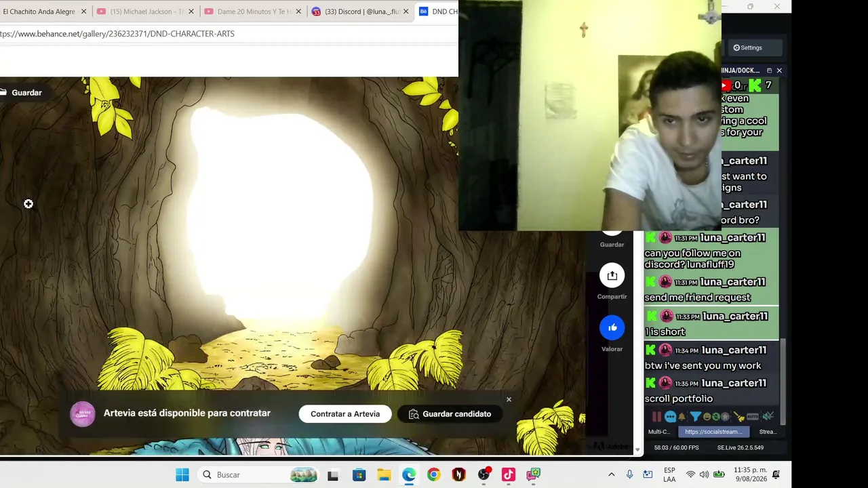The height and width of the screenshot is (488, 868).
Task: Open the Windows Start menu
Action: point(182,475)
